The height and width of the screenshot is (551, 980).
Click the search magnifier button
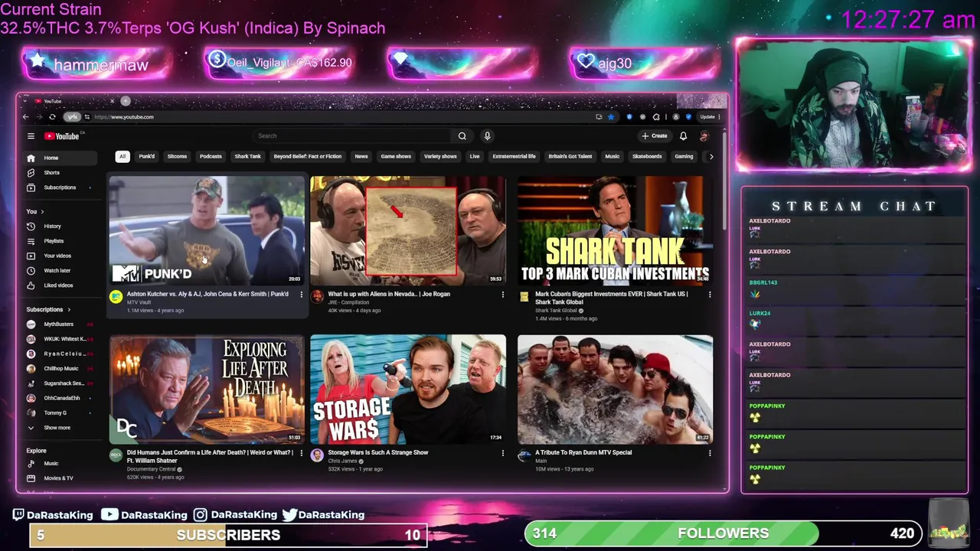coord(462,136)
